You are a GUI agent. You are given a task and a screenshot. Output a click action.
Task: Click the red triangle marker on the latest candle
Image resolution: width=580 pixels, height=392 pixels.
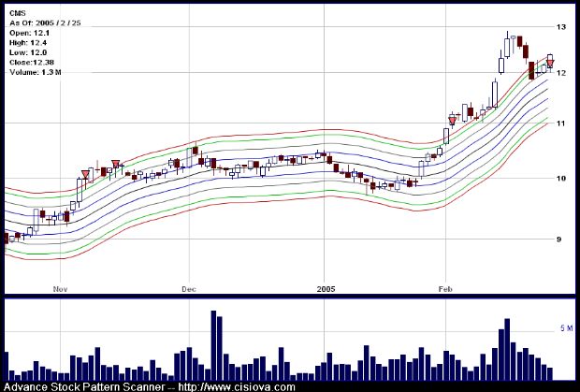click(550, 64)
